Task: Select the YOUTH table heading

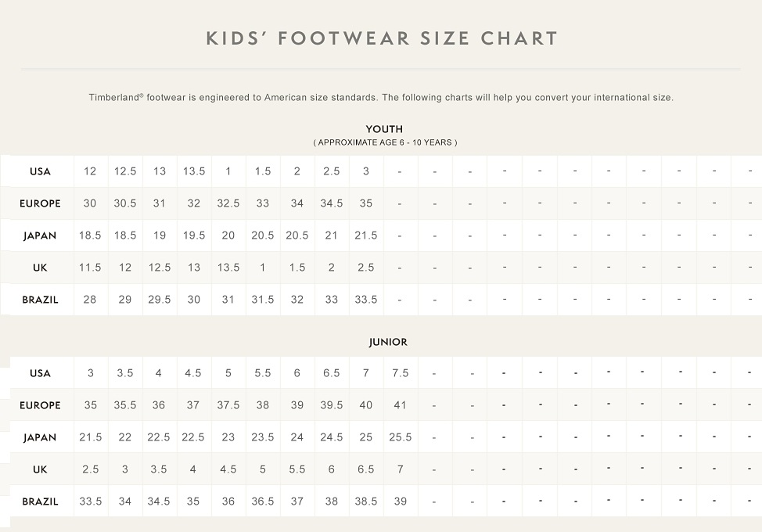Action: tap(384, 129)
